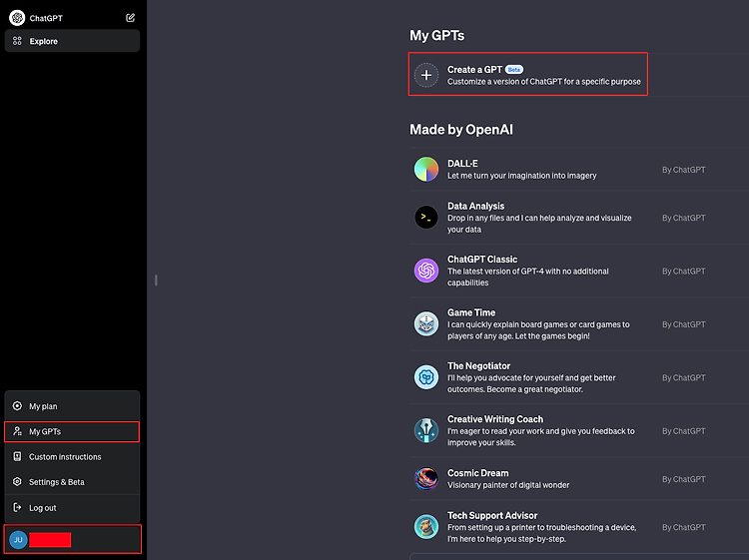Click the 'By ChatGPT' label on Game Time row
Viewport: 749px width, 560px height.
pos(683,324)
